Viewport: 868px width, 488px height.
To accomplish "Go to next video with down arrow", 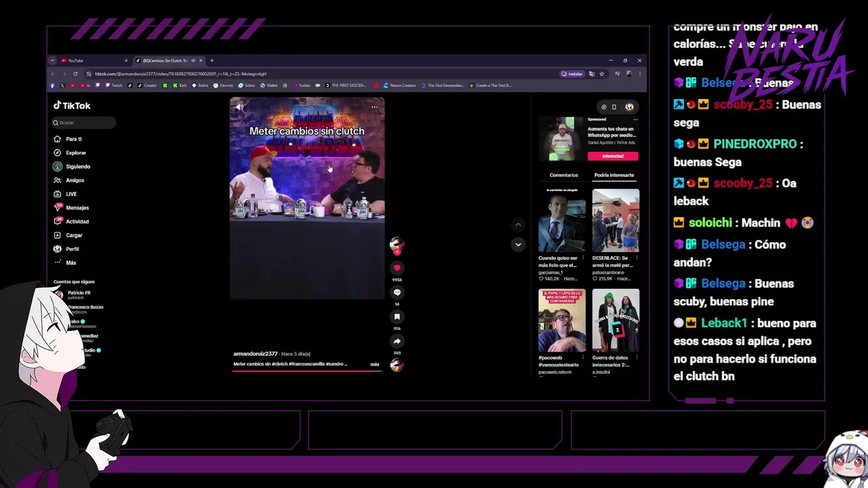I will (x=518, y=245).
